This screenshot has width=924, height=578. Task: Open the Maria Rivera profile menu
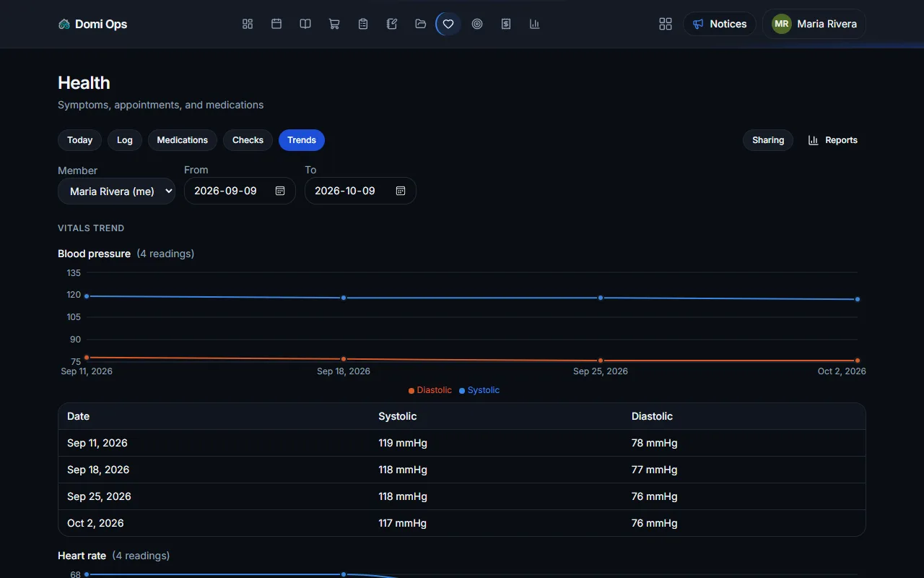tap(814, 24)
